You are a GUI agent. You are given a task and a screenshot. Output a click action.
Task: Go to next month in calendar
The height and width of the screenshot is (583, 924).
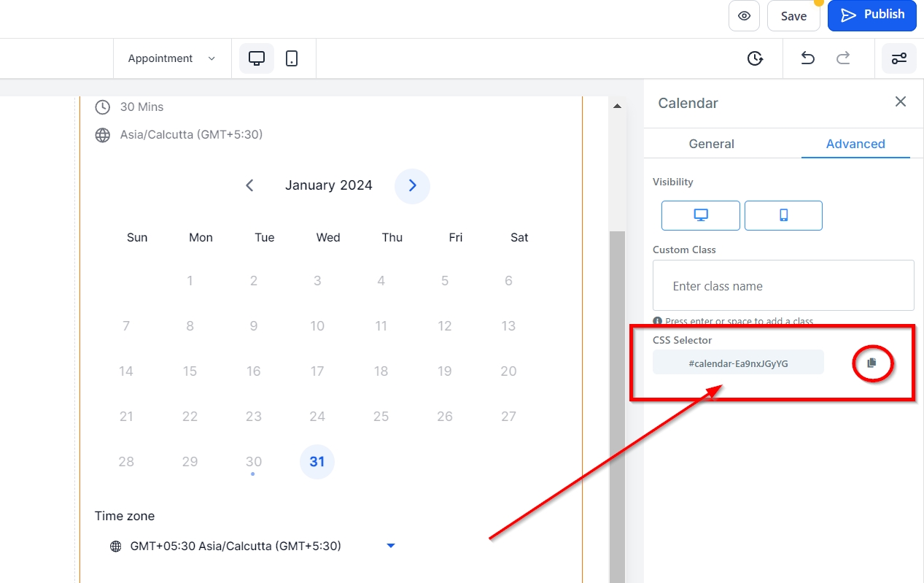412,186
